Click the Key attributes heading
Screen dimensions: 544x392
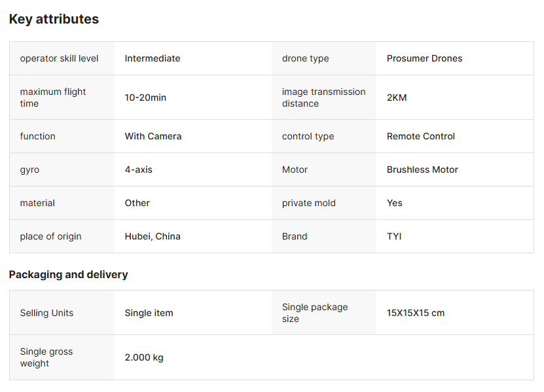pyautogui.click(x=54, y=19)
